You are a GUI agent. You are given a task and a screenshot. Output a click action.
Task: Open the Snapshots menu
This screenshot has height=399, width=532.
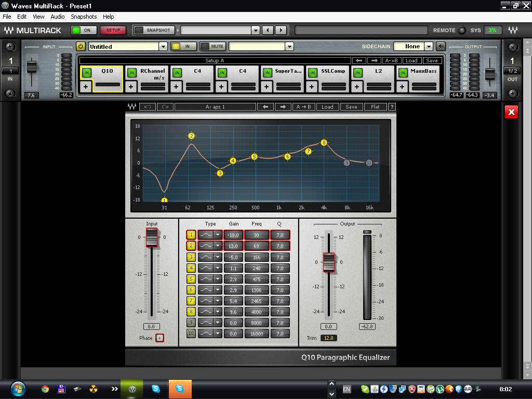pyautogui.click(x=84, y=17)
